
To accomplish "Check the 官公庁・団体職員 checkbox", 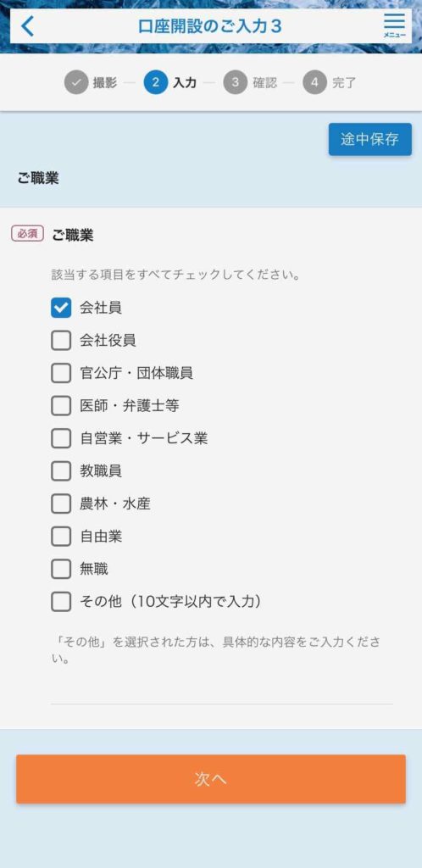I will click(x=61, y=373).
